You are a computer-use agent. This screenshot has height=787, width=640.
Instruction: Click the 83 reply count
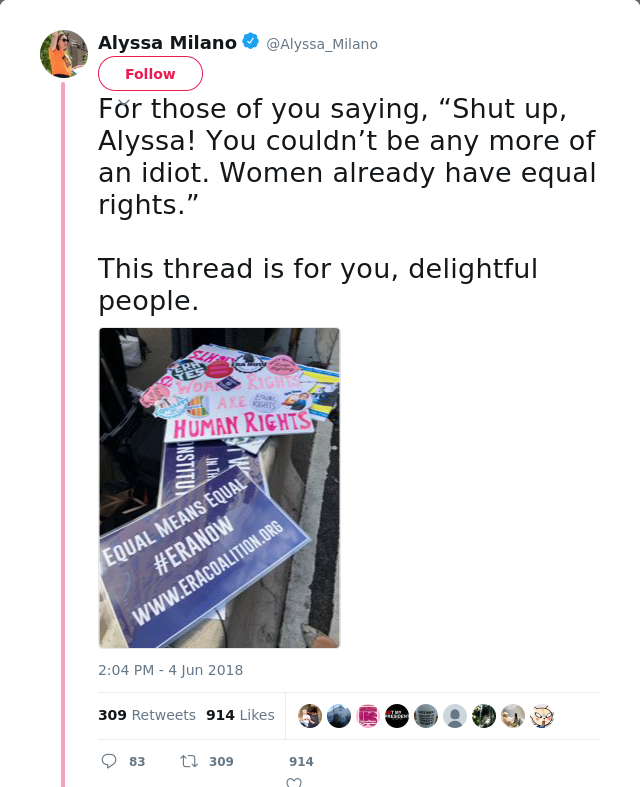click(x=137, y=761)
